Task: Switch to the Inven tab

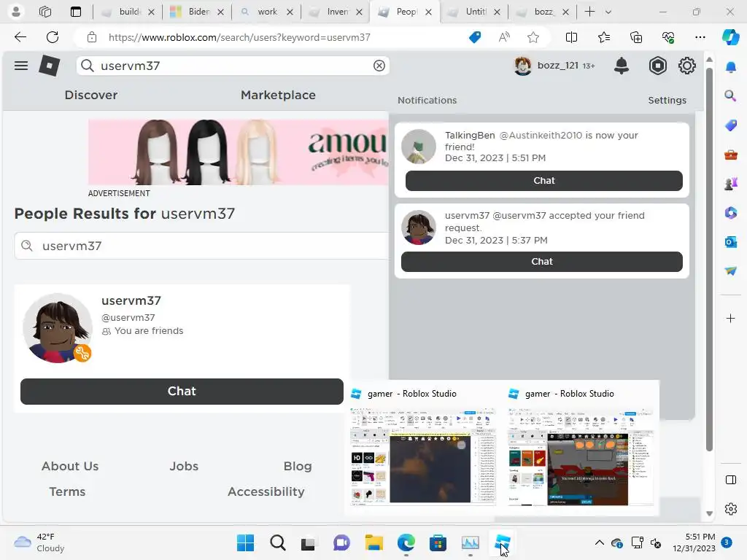Action: [336, 12]
